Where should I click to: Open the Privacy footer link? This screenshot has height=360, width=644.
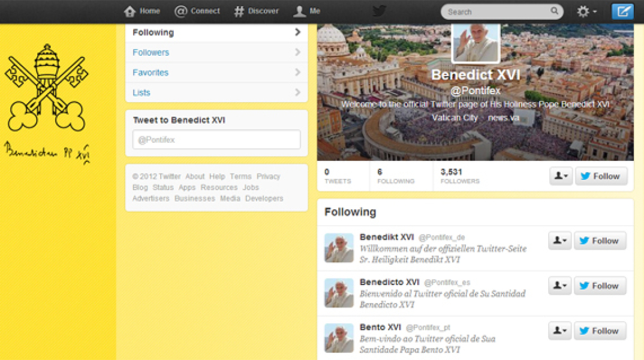point(268,176)
